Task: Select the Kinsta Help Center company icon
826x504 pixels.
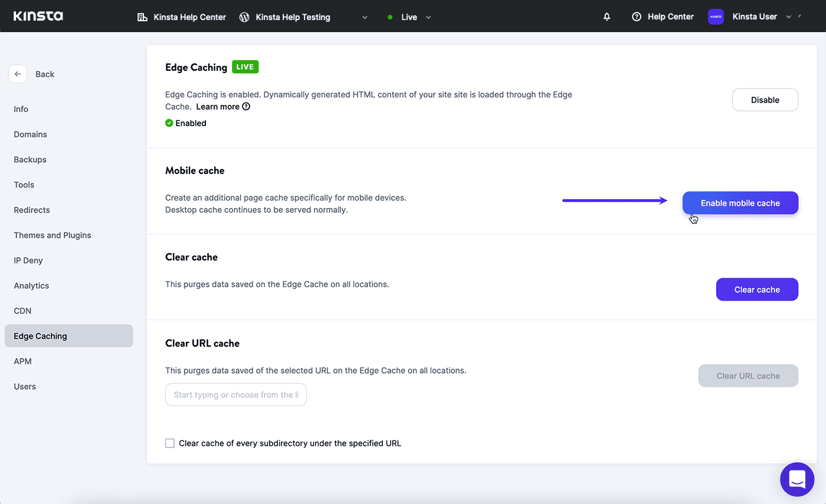Action: pyautogui.click(x=142, y=17)
